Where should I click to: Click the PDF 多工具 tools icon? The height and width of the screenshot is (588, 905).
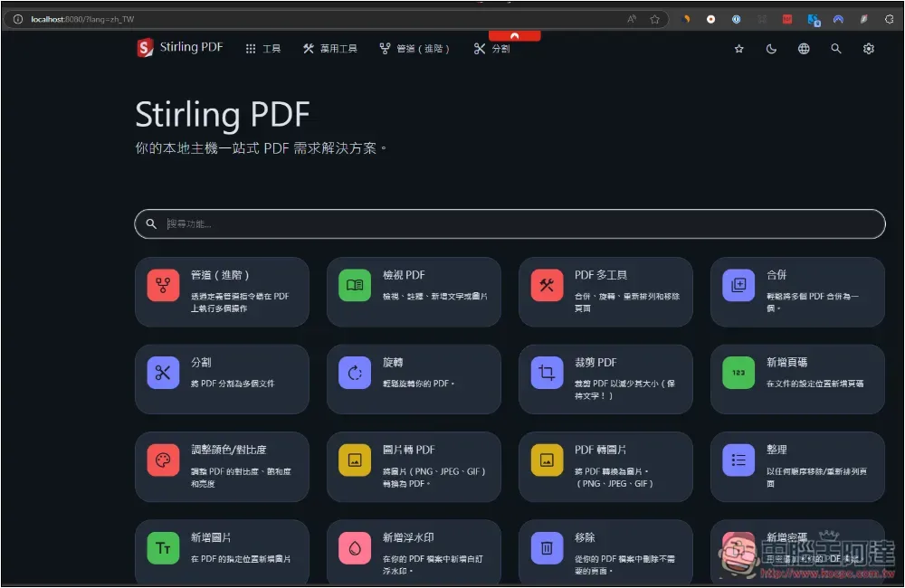[x=547, y=286]
